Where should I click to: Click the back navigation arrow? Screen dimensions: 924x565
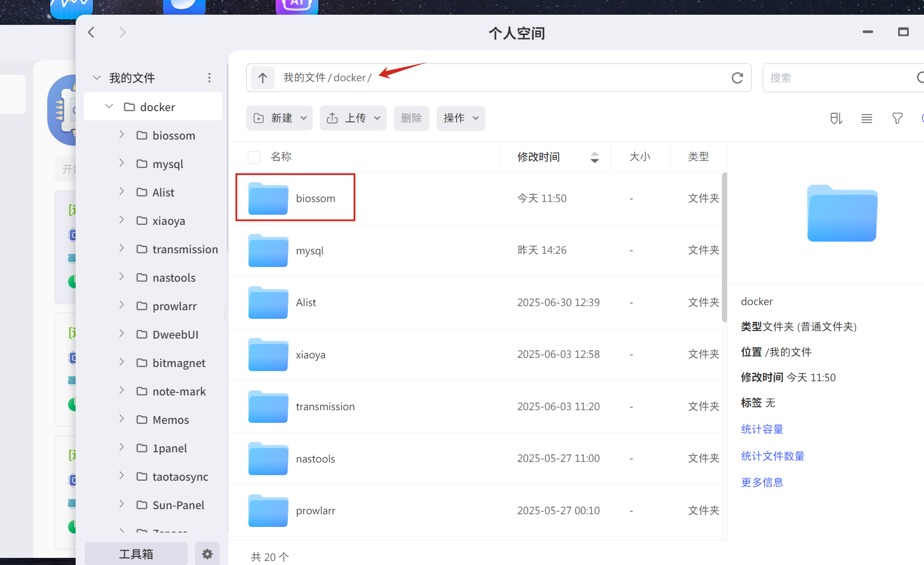click(91, 32)
